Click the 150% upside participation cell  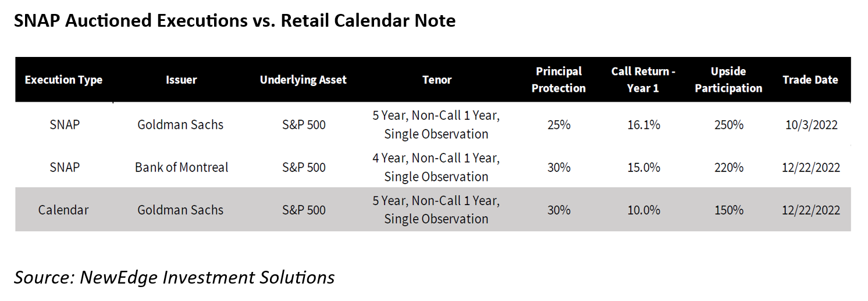(x=729, y=210)
